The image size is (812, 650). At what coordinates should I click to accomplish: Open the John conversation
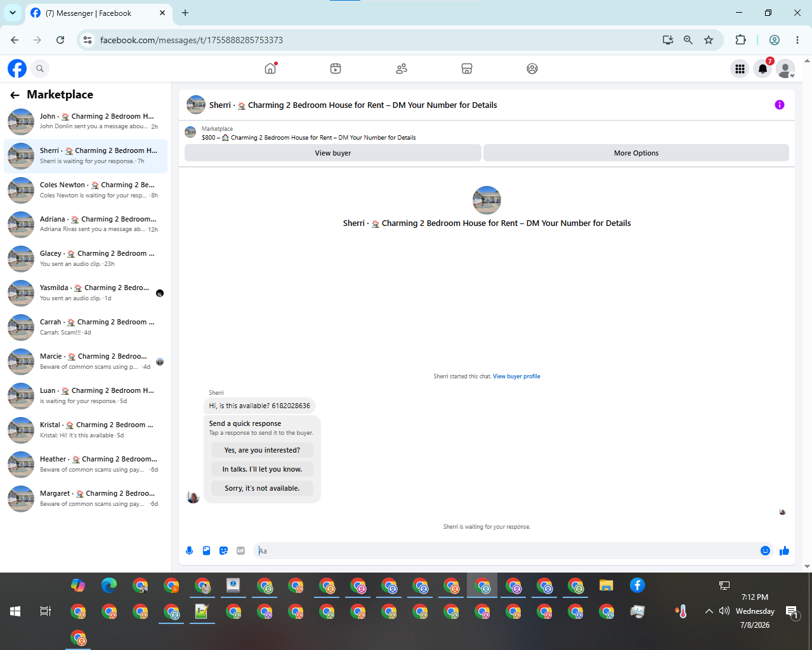86,121
